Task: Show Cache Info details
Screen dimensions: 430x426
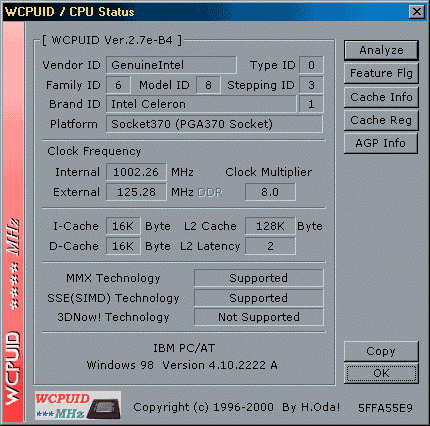Action: (x=381, y=97)
